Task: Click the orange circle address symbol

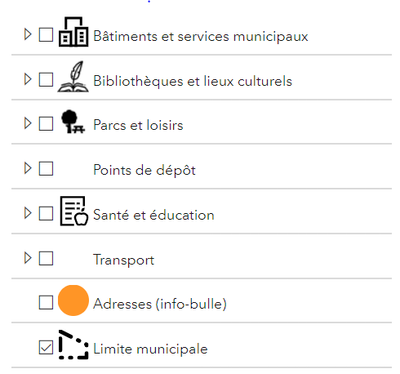Action: click(x=73, y=300)
